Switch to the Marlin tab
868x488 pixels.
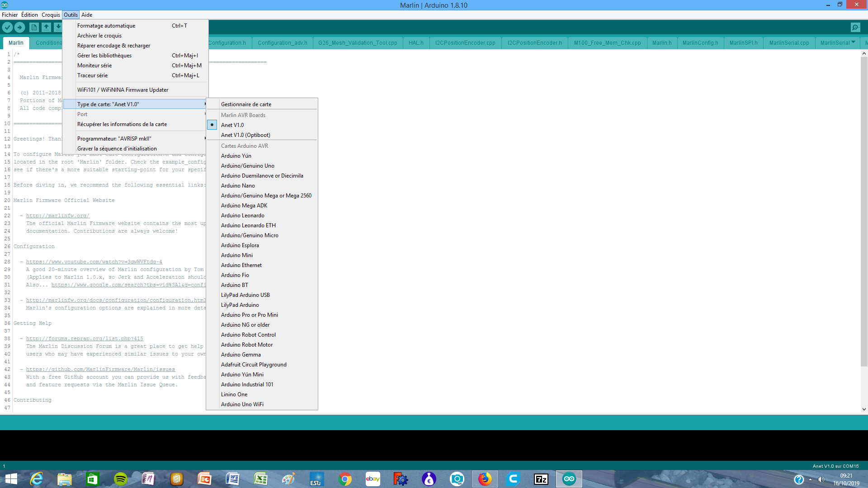coord(16,43)
